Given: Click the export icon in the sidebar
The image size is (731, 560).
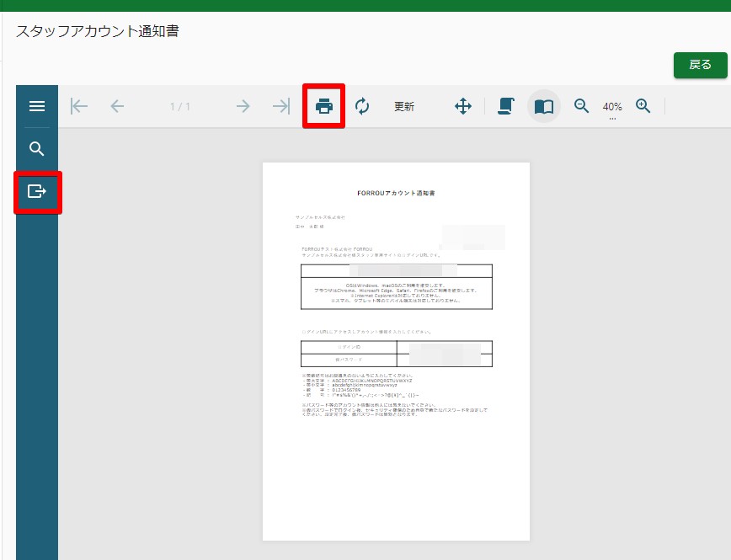Looking at the screenshot, I should (x=37, y=191).
